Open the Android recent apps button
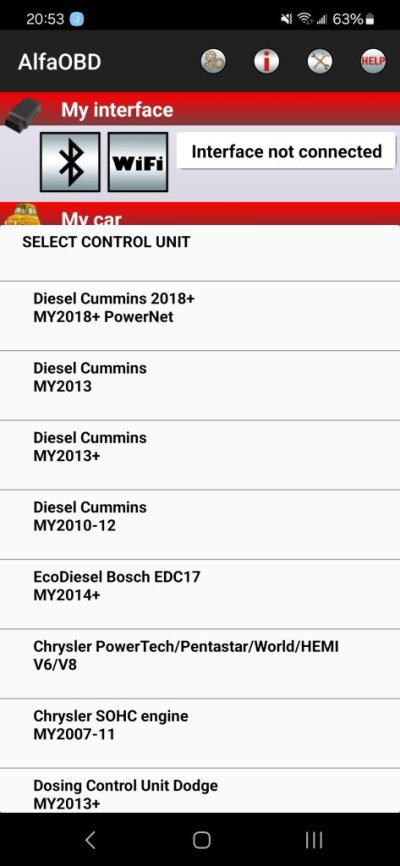The width and height of the screenshot is (400, 866). coord(314,840)
